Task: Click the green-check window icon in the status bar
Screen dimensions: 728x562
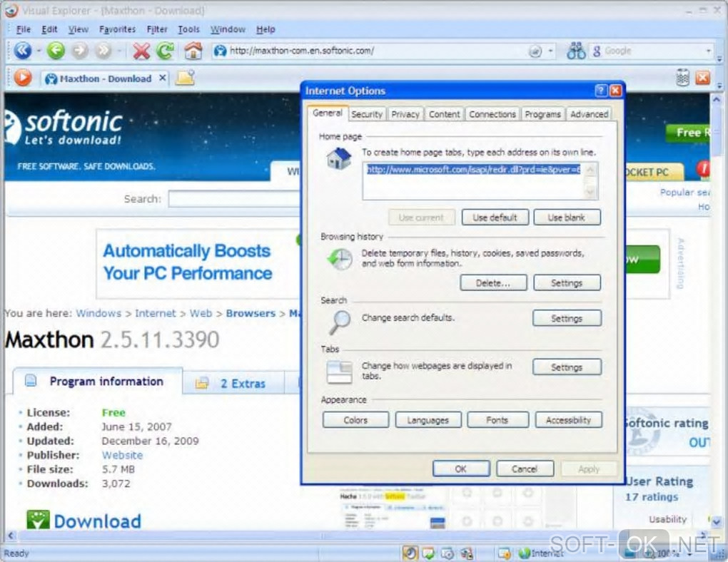Action: click(x=428, y=553)
